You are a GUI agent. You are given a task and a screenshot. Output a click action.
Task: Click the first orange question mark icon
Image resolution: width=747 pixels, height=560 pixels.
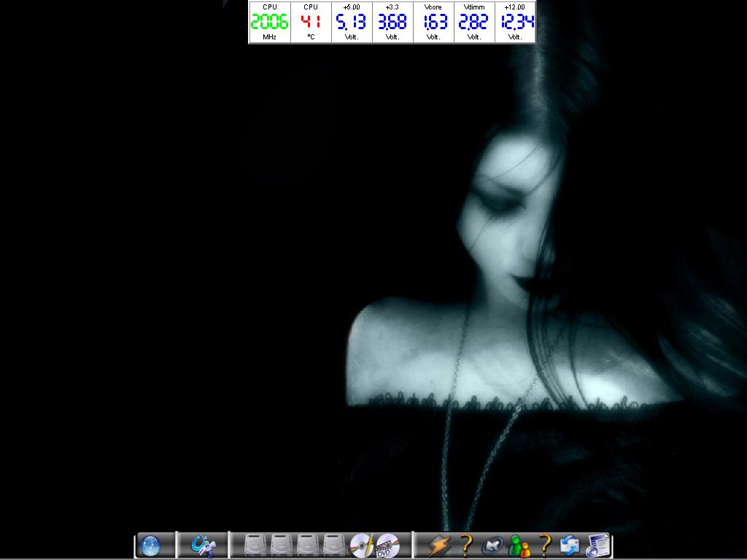(467, 545)
